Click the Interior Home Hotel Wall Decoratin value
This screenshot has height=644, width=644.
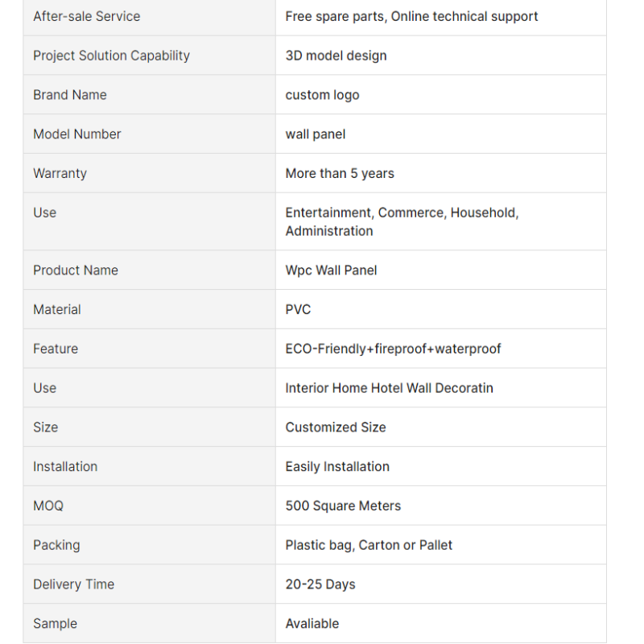[390, 388]
